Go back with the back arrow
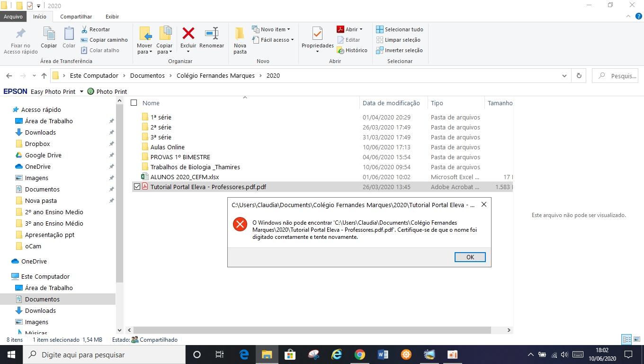Screen dimensions: 644x364 pos(9,76)
